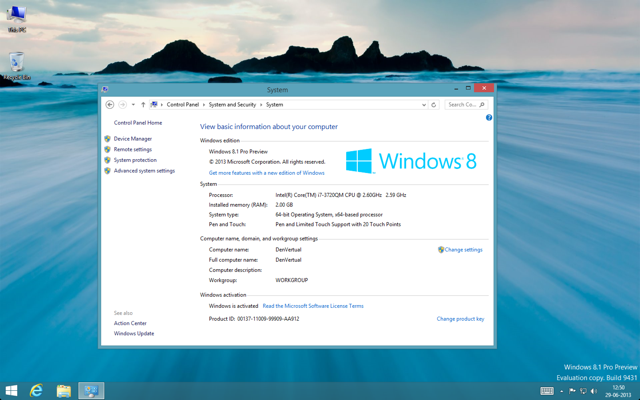
Task: Select the 64-bit Operating System text
Action: point(329,215)
